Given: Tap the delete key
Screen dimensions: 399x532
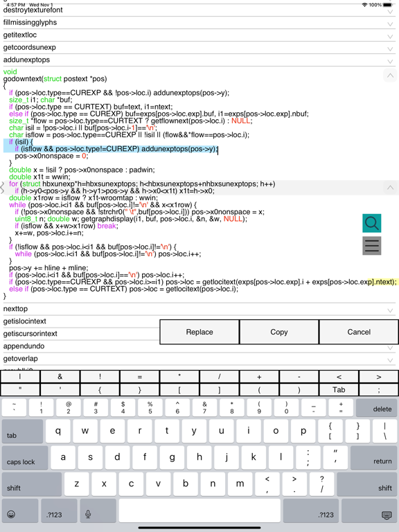Looking at the screenshot, I should pos(376,407).
